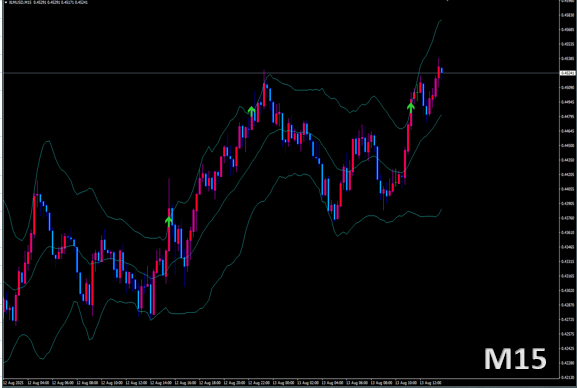Click the 13 Aug 06:00 time label
The height and width of the screenshot is (388, 577).
357,383
